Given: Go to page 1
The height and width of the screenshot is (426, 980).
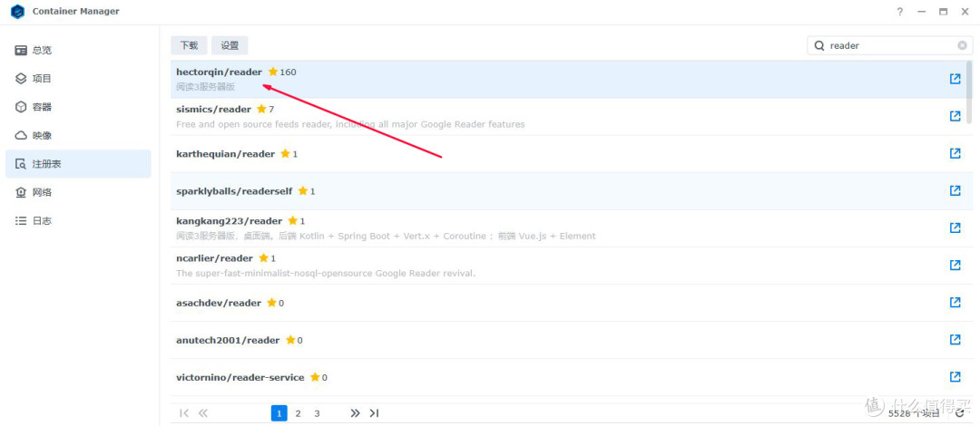Looking at the screenshot, I should click(279, 413).
